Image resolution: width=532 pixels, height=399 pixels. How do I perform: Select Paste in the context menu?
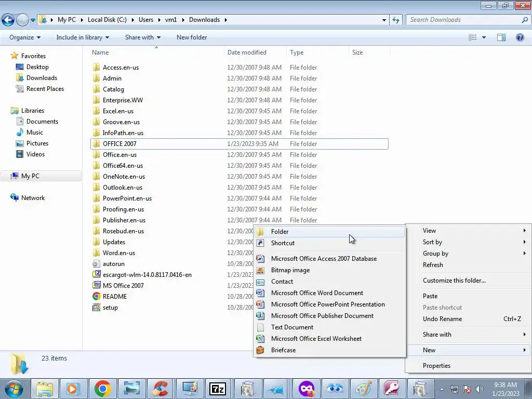468,296
